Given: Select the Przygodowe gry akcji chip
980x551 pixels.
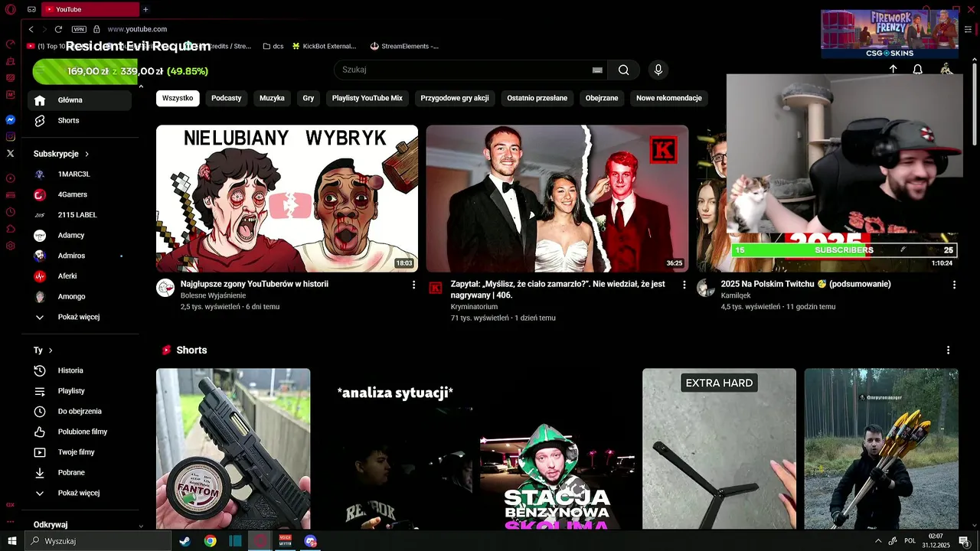Looking at the screenshot, I should 455,98.
